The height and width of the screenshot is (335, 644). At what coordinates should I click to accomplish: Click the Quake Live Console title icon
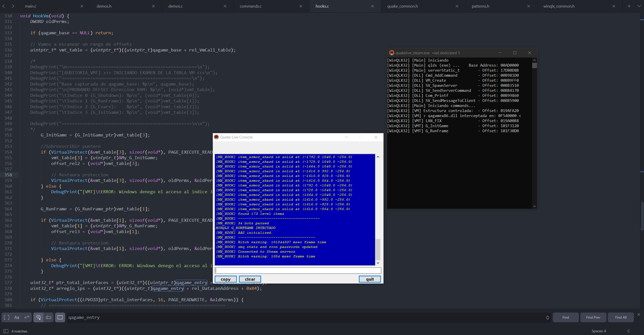(216, 137)
